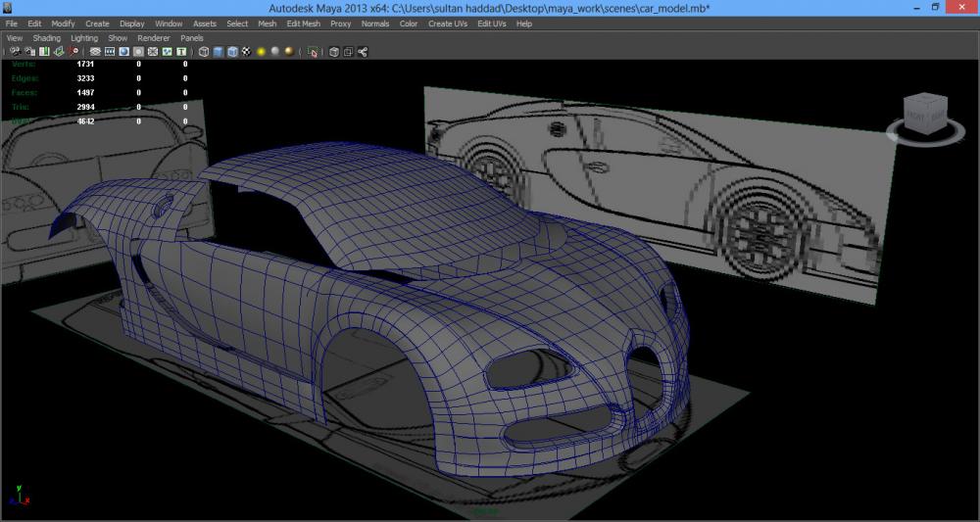Click the Image Plane icon
The width and height of the screenshot is (980, 522).
click(x=59, y=51)
